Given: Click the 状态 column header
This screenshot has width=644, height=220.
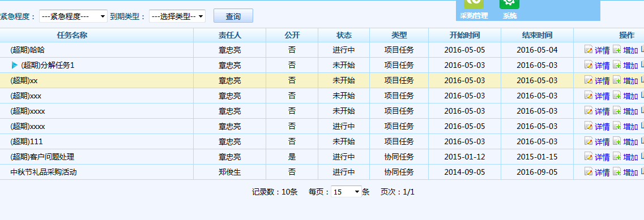Looking at the screenshot, I should [x=344, y=35].
